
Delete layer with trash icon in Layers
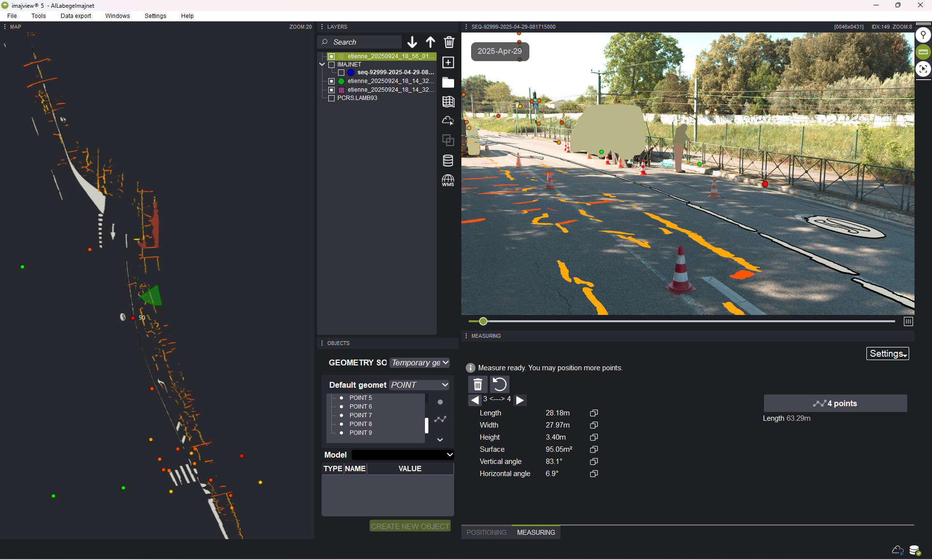tap(449, 42)
